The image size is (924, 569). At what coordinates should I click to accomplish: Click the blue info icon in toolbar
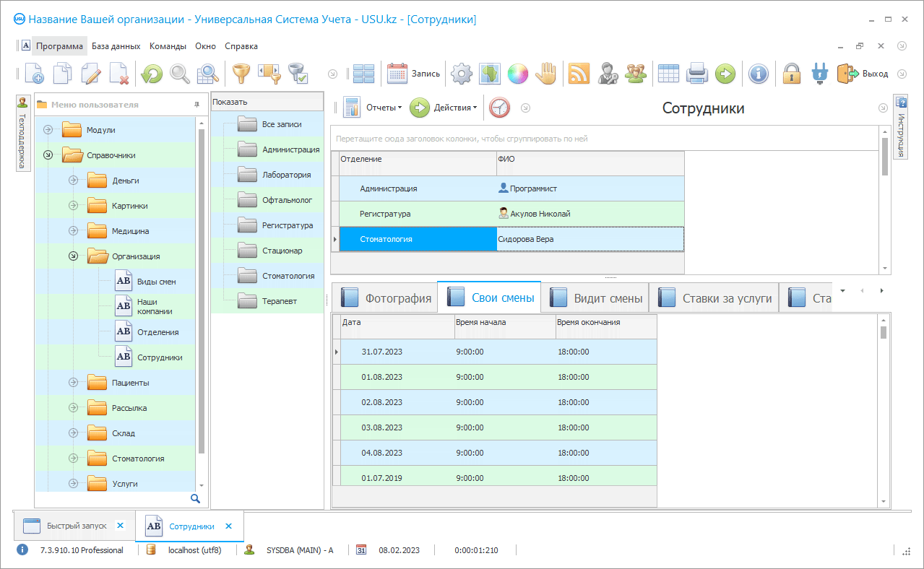(x=758, y=73)
